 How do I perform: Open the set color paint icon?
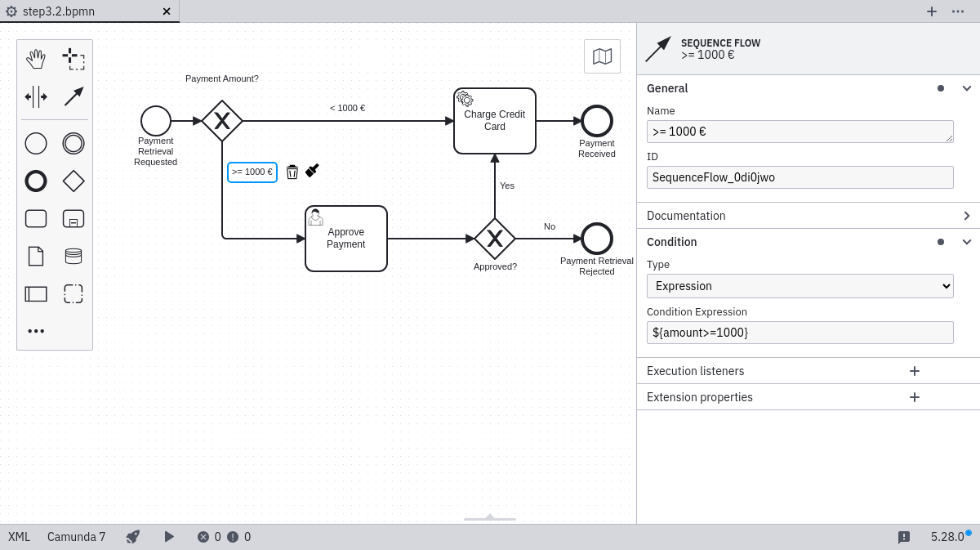[x=312, y=171]
